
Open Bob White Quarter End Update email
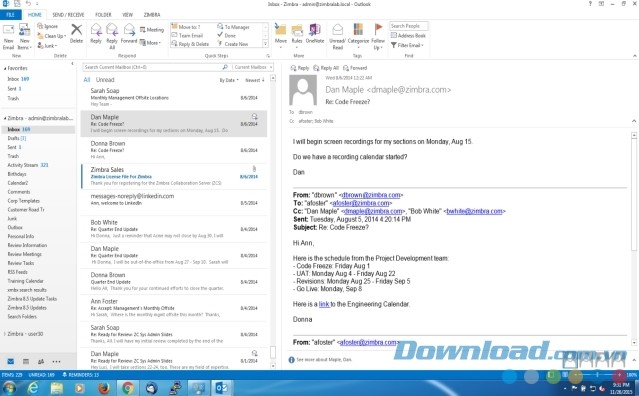(174, 229)
